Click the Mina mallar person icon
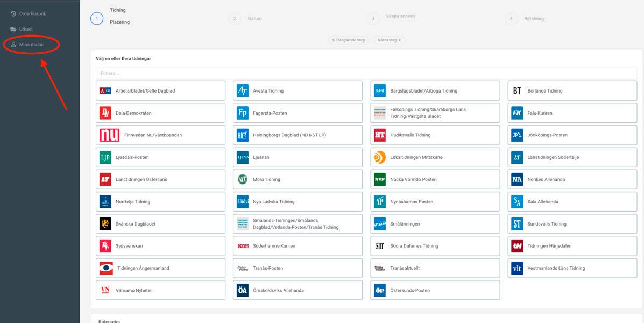644x323 pixels. click(x=13, y=44)
